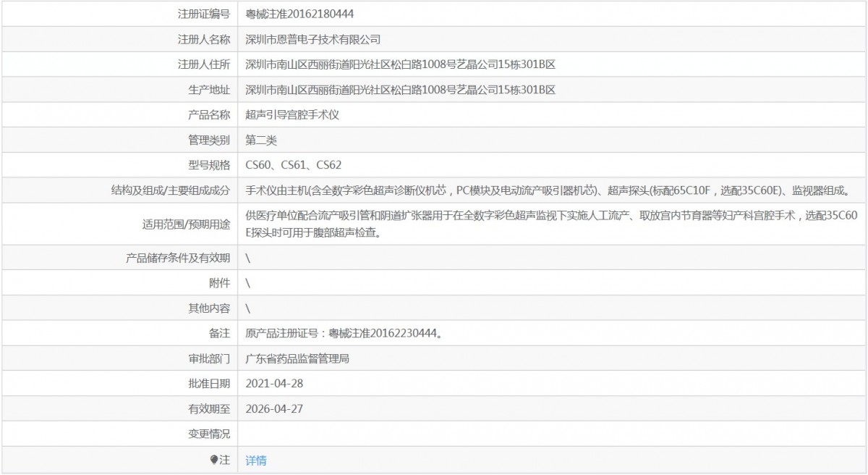Select the address value in 注册人住所 row

tap(401, 64)
